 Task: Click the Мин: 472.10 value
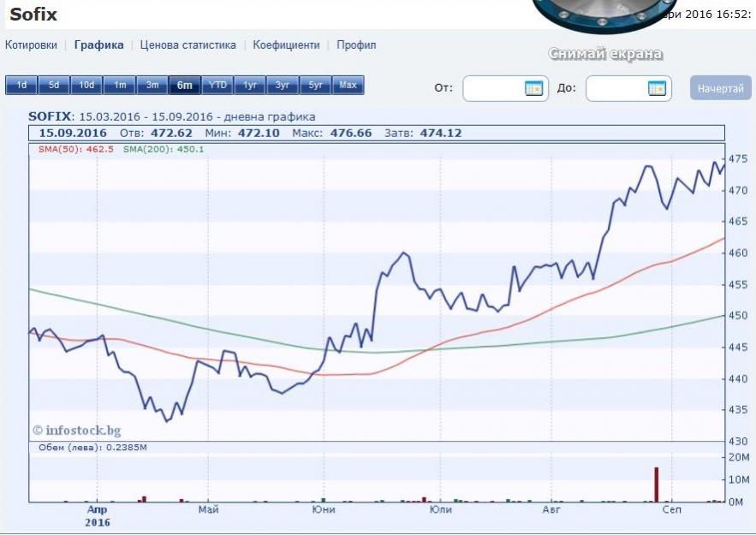pyautogui.click(x=242, y=133)
